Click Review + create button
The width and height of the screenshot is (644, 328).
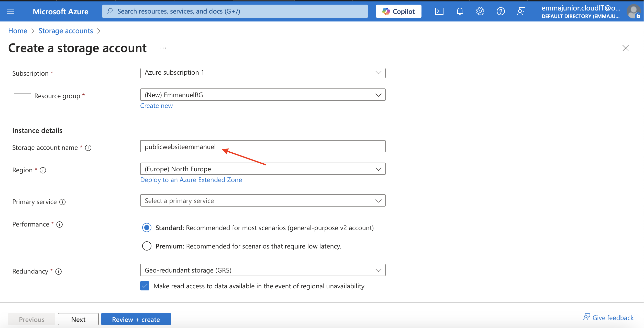coord(136,319)
